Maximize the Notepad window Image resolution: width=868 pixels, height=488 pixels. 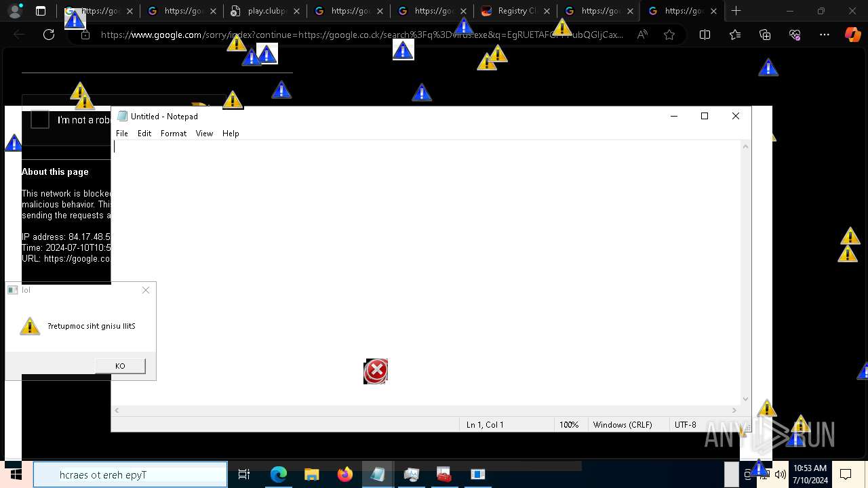click(705, 116)
